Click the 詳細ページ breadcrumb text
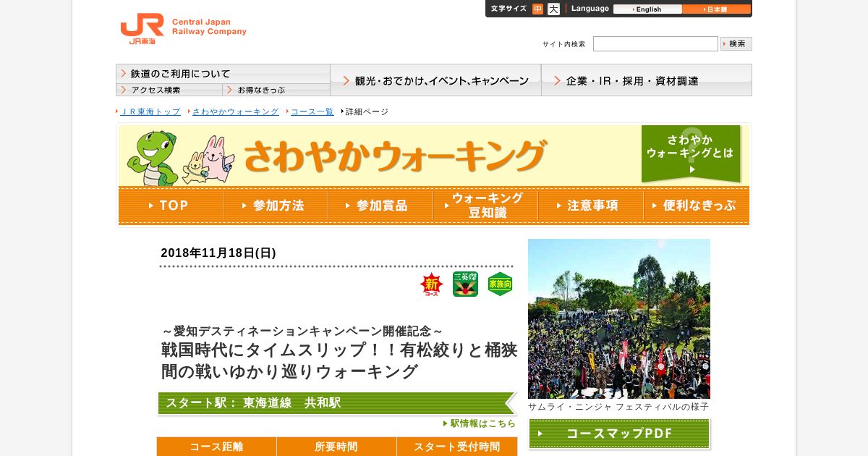This screenshot has width=868, height=456. click(x=367, y=111)
